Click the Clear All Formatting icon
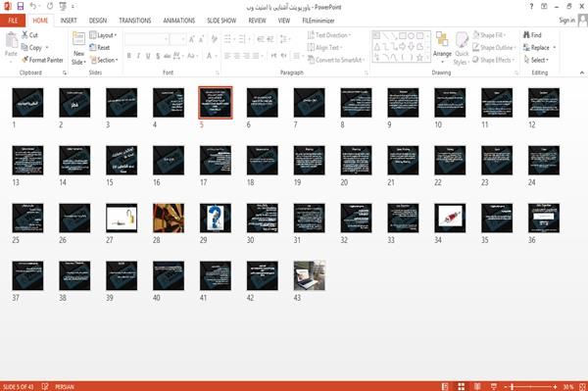Viewport: 588px width, 391px height. tap(214, 39)
